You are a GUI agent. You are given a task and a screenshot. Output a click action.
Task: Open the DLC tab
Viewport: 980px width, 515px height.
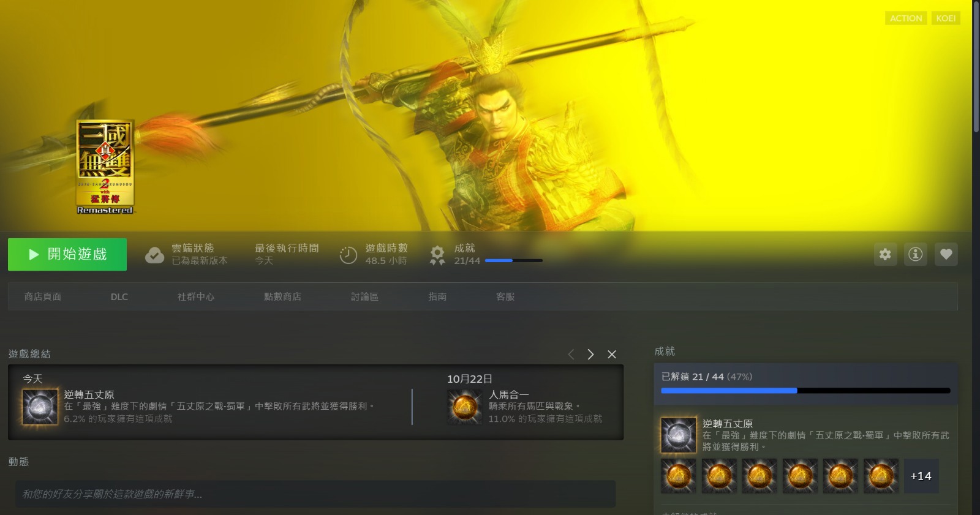pos(119,296)
